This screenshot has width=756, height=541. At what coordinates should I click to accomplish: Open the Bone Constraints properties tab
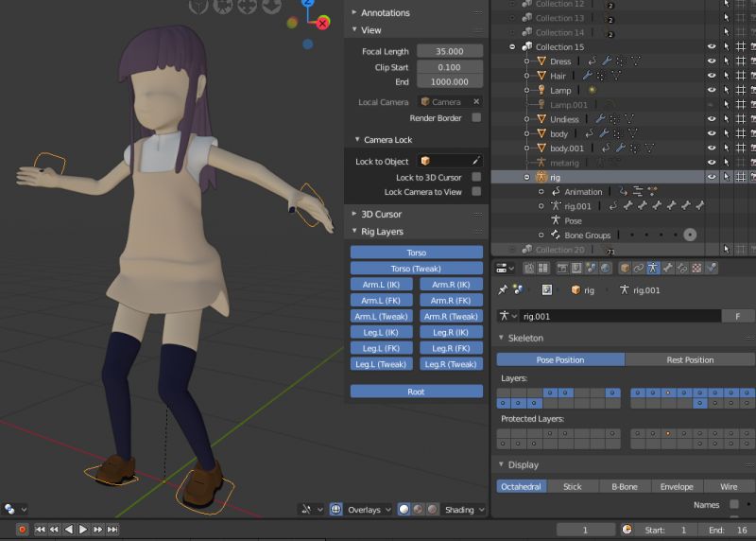click(x=682, y=268)
